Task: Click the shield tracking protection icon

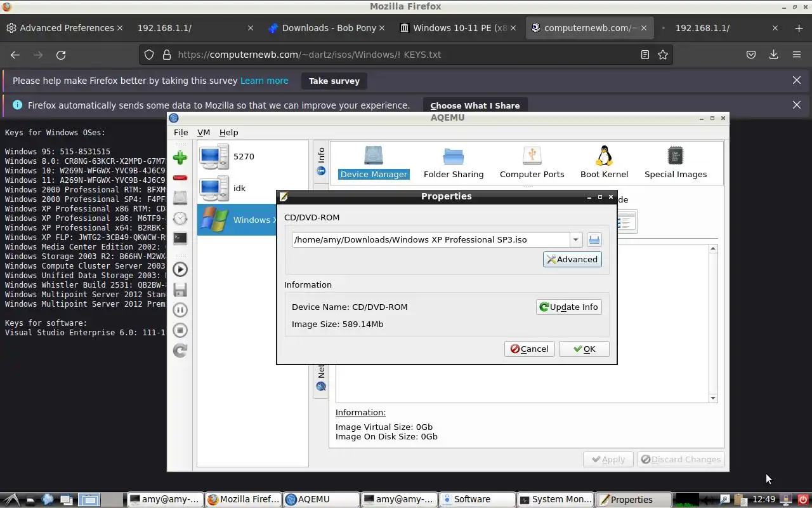Action: pyautogui.click(x=149, y=55)
